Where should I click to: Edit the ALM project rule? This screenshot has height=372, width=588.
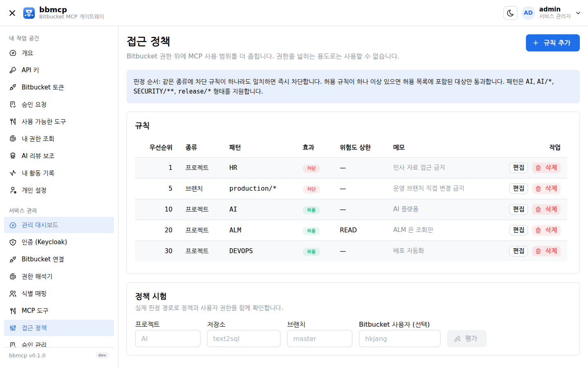(x=519, y=230)
